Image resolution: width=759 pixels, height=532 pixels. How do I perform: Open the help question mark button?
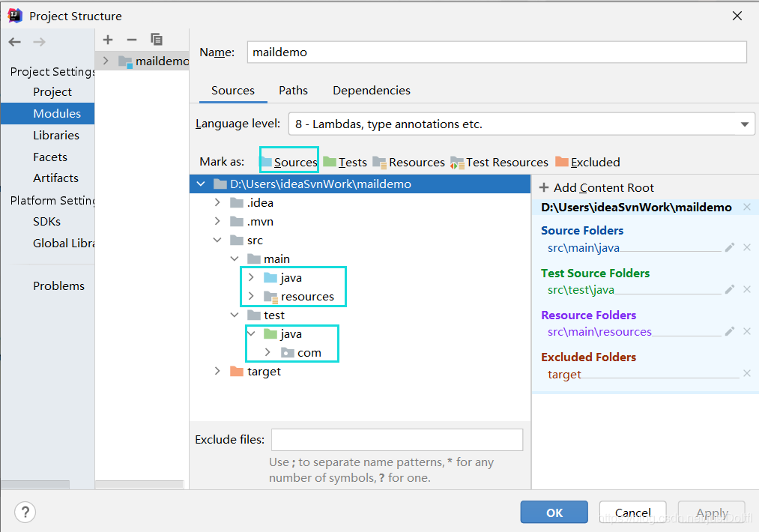[25, 513]
